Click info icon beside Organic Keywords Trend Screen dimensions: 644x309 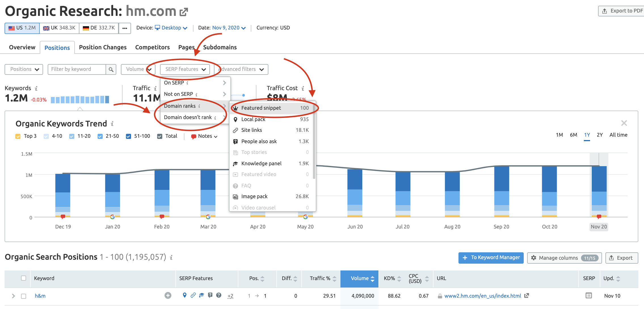[x=112, y=124]
